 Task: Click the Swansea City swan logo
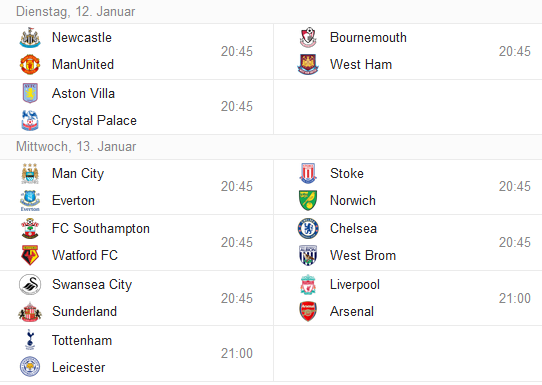(x=30, y=284)
